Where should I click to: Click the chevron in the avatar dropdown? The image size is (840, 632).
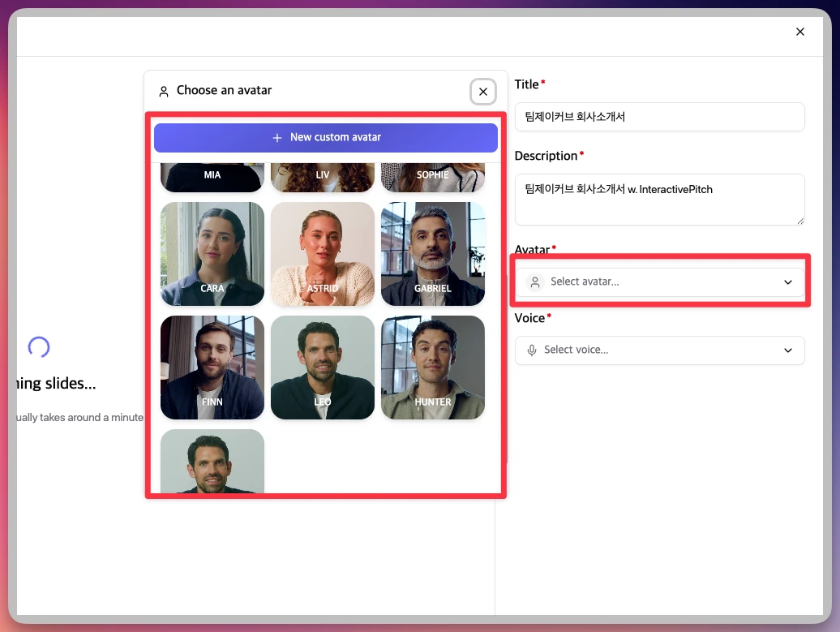[787, 282]
